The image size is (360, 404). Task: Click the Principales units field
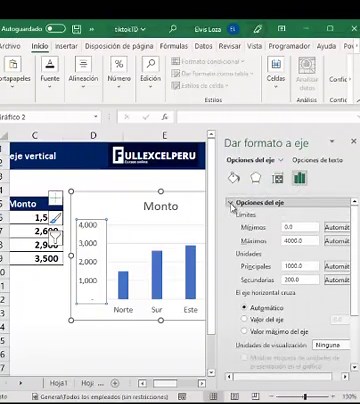point(300,266)
